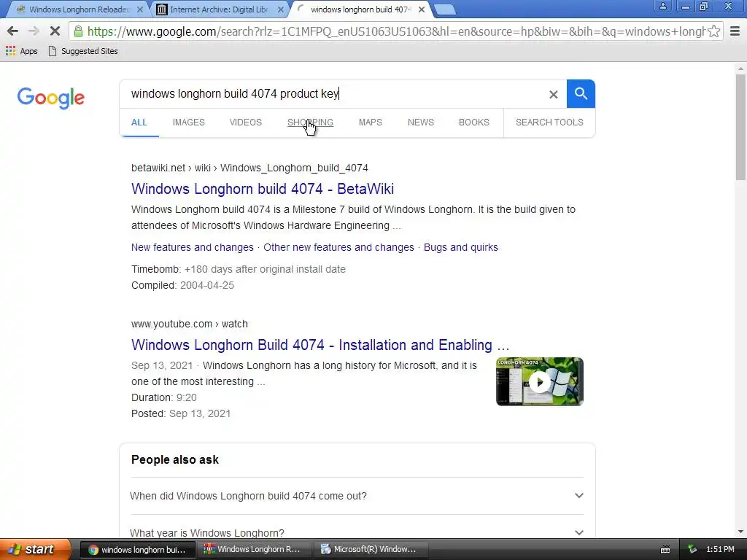Switch to Chrome taskbar button

pyautogui.click(x=137, y=550)
